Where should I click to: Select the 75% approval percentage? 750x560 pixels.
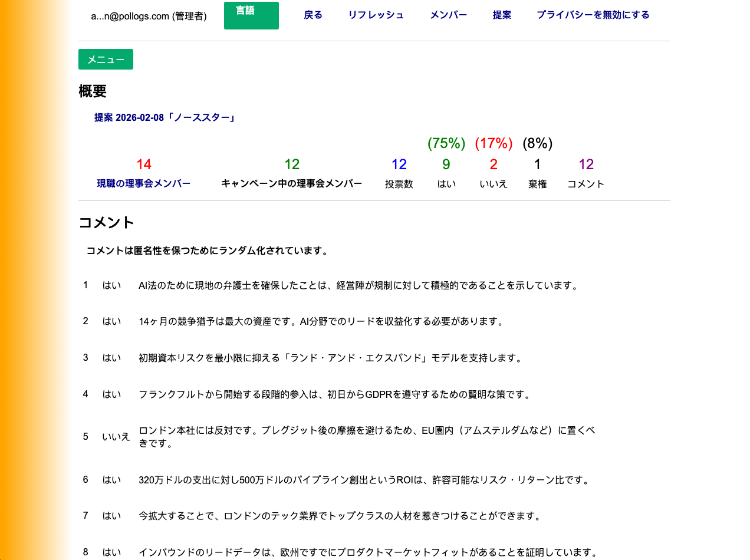tap(446, 143)
